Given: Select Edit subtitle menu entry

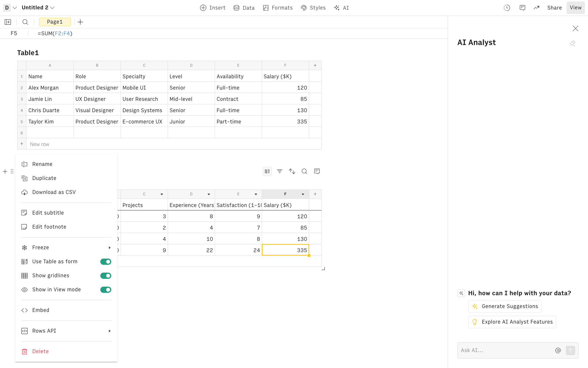Looking at the screenshot, I should [66, 213].
